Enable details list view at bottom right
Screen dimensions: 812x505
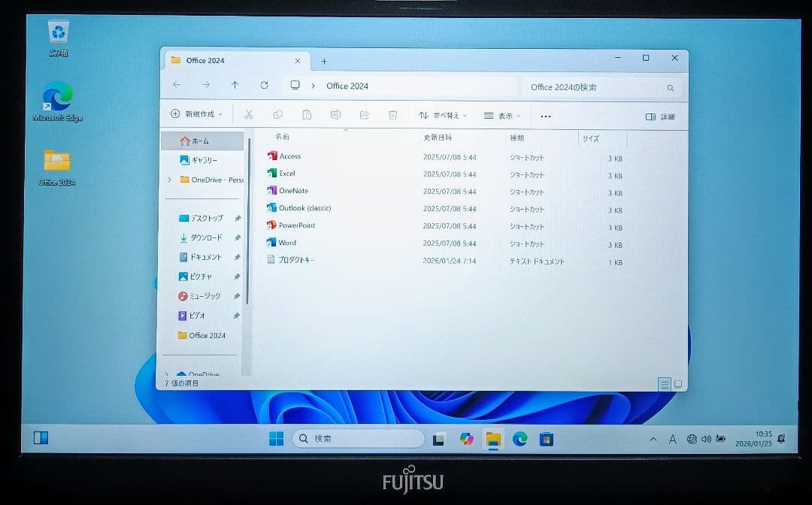665,384
